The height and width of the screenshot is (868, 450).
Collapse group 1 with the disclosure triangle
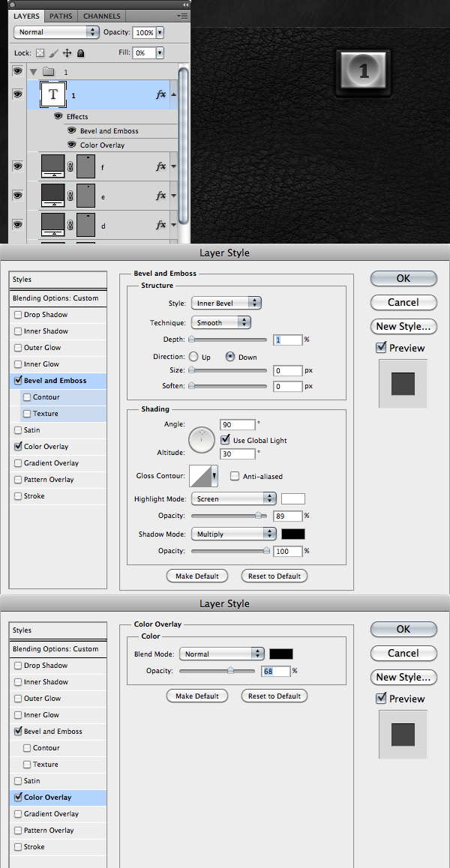tap(33, 72)
